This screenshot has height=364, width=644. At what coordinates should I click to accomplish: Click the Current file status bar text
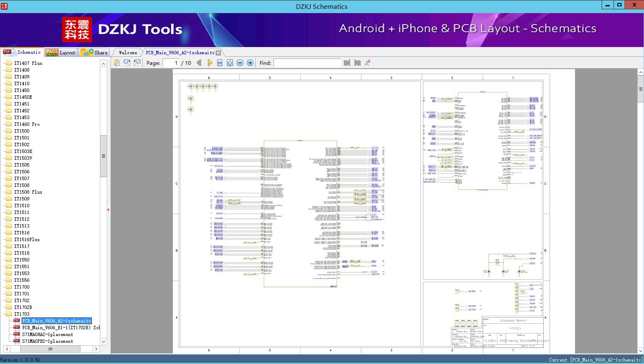(x=596, y=360)
